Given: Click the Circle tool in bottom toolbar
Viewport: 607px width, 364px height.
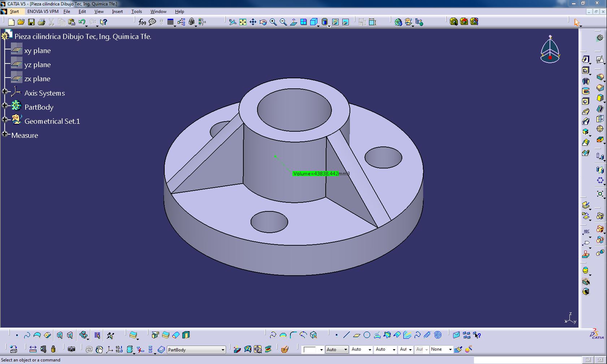Looking at the screenshot, I should [x=367, y=335].
